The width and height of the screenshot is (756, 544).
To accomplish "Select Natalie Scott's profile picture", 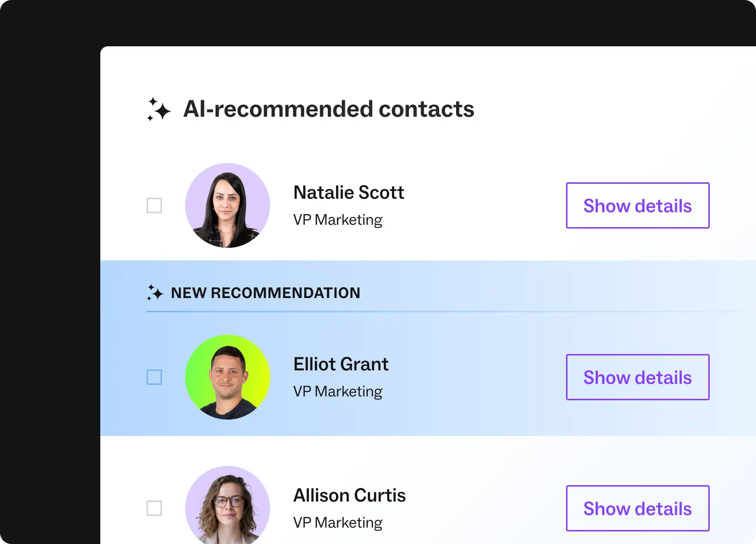I will (x=227, y=205).
